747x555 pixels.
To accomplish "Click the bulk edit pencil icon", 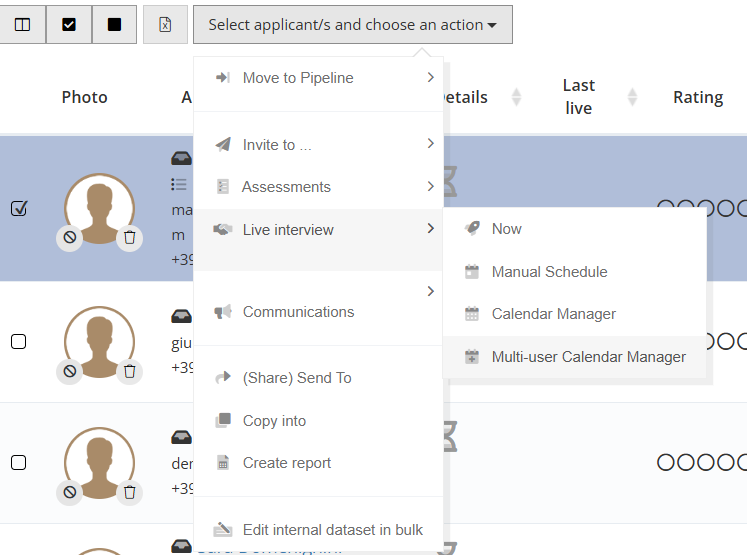I will (222, 529).
